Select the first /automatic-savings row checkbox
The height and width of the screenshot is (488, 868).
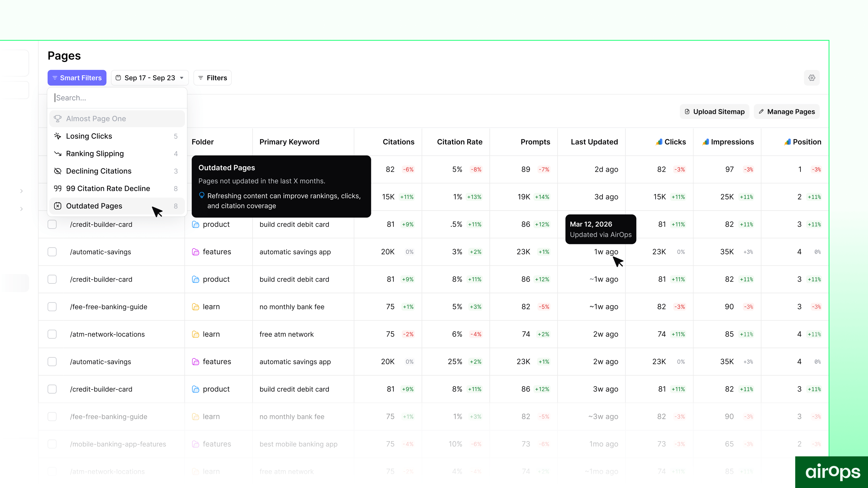tap(52, 252)
